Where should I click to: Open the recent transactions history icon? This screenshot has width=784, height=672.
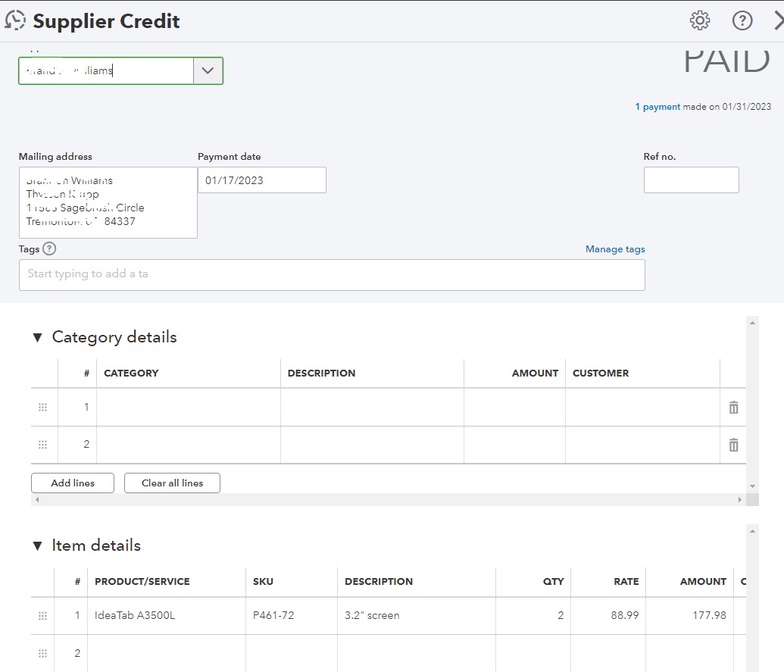coord(15,20)
